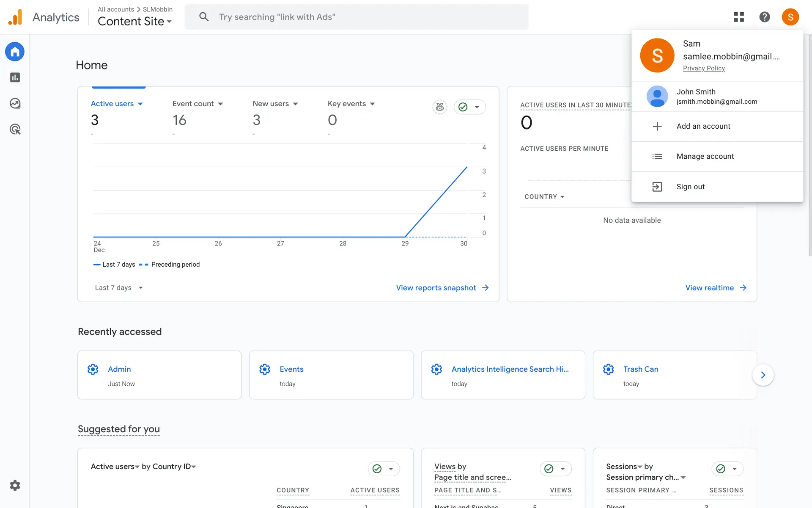
Task: Choose Sign out in account menu
Action: pyautogui.click(x=690, y=187)
